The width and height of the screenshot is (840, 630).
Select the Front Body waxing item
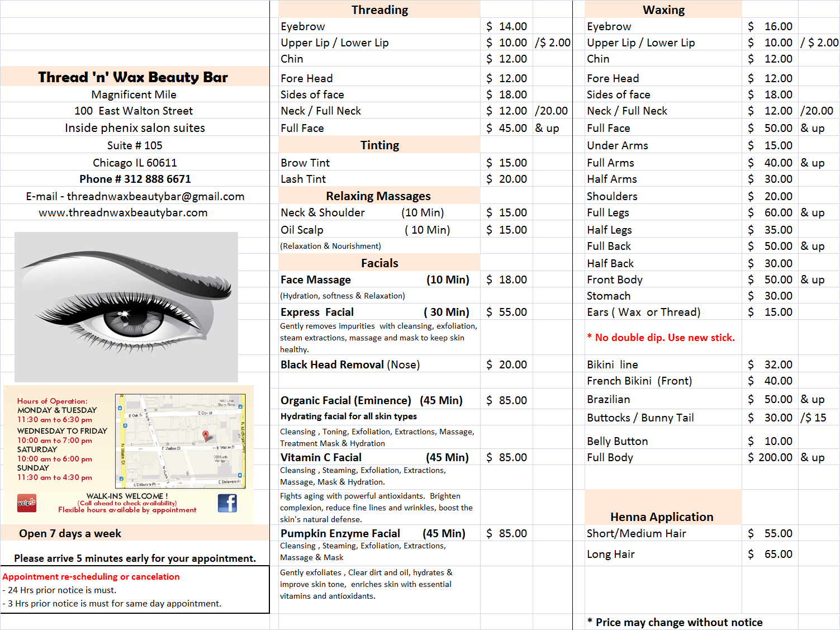pyautogui.click(x=614, y=280)
